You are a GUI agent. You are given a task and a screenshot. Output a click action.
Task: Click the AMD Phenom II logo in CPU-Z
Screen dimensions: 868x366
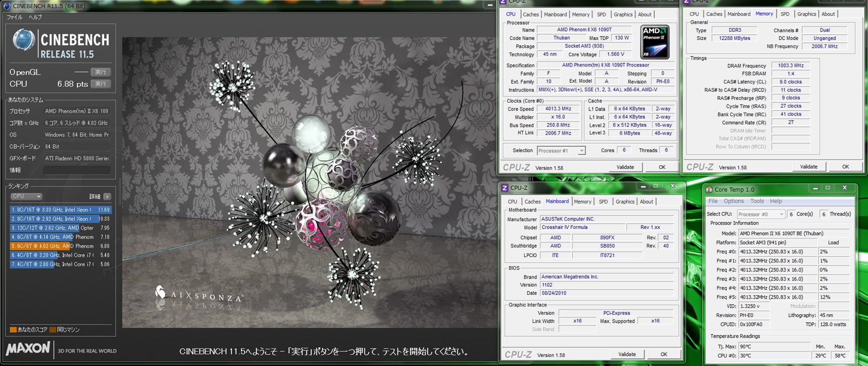(655, 42)
